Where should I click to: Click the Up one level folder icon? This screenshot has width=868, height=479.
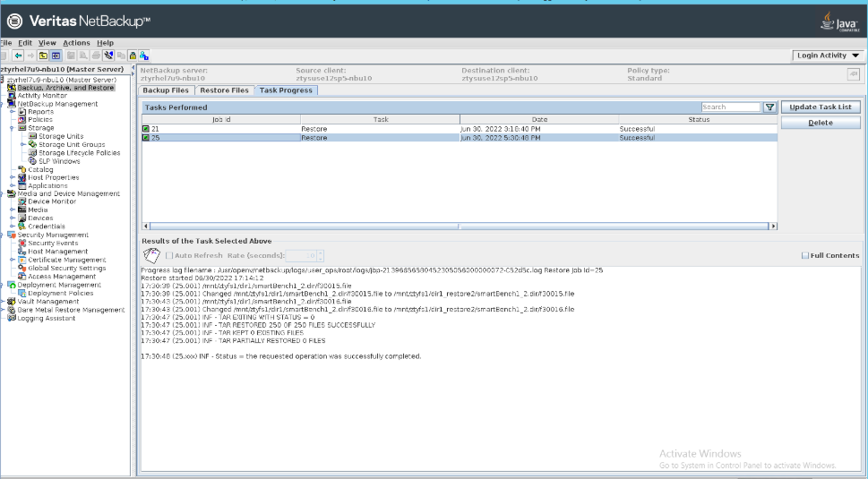click(x=43, y=56)
